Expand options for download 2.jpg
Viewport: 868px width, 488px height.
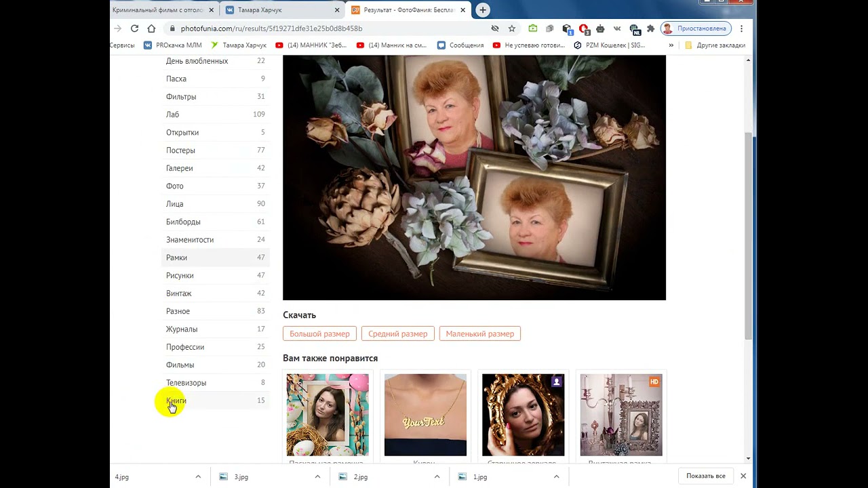point(437,476)
